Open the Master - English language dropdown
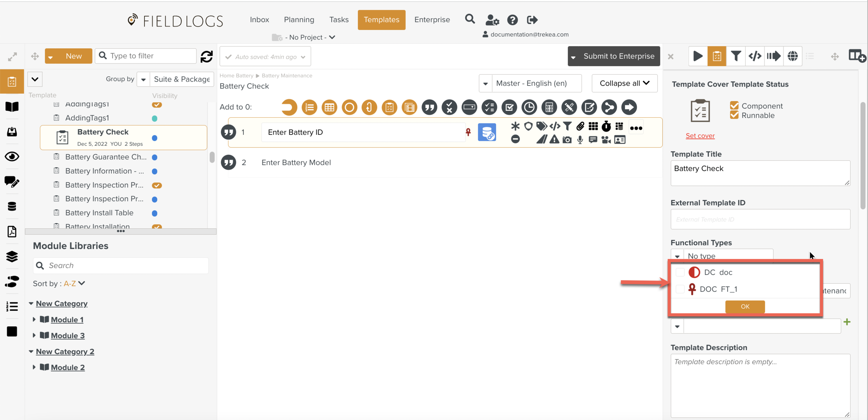868x420 pixels. pyautogui.click(x=485, y=83)
